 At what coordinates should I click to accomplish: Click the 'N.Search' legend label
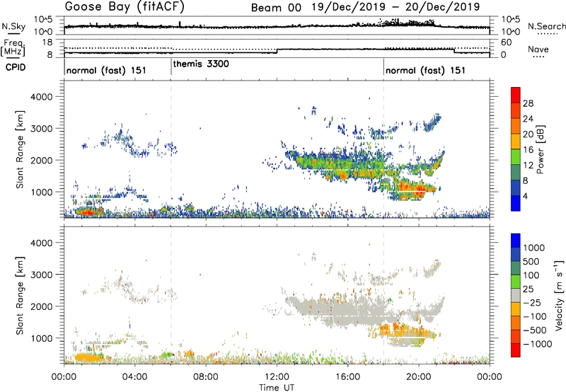coord(546,26)
